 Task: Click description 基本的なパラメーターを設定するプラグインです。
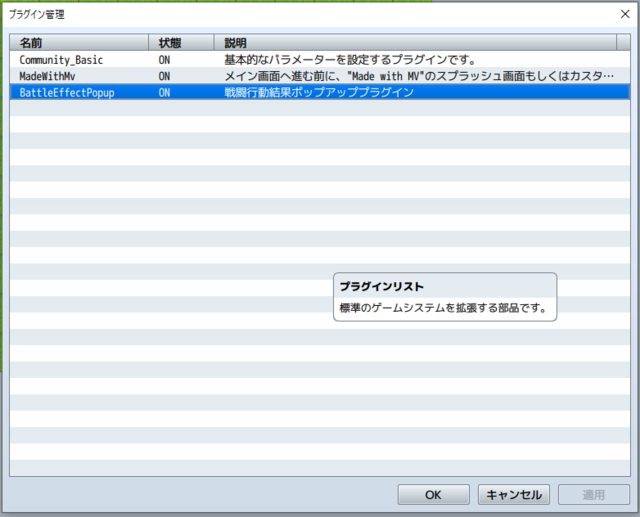pyautogui.click(x=350, y=60)
